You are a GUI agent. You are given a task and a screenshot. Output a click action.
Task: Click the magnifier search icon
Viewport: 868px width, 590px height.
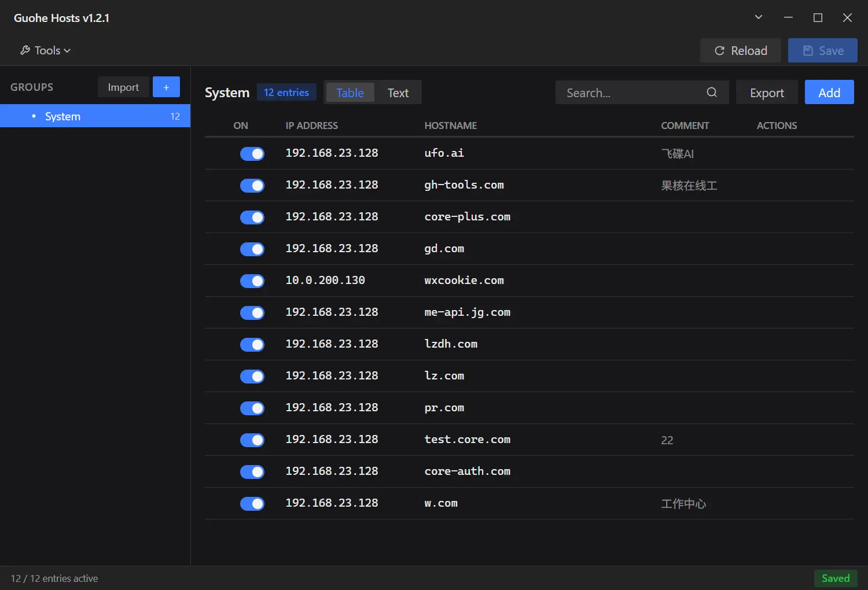tap(712, 93)
